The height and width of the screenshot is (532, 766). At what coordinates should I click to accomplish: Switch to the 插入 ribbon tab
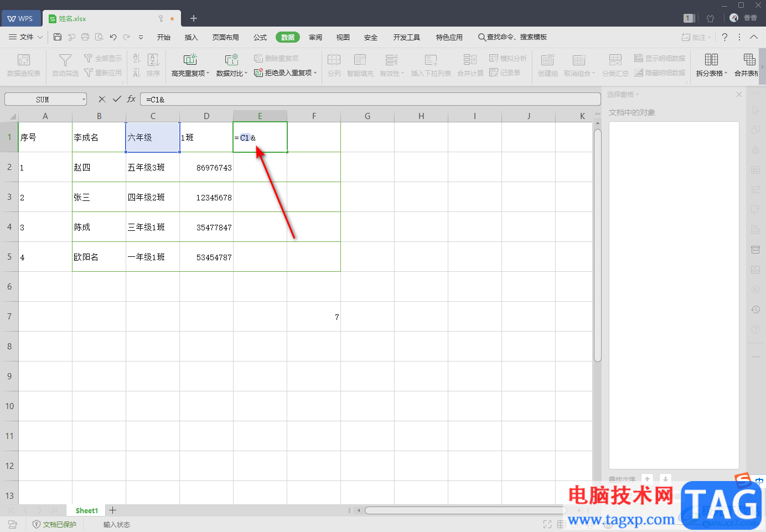click(x=191, y=37)
